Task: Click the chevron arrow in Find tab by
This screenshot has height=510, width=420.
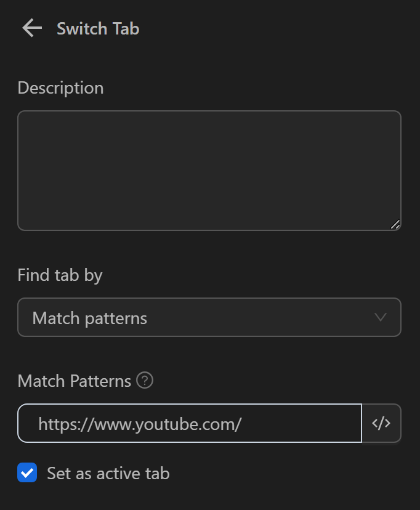Action: tap(381, 317)
